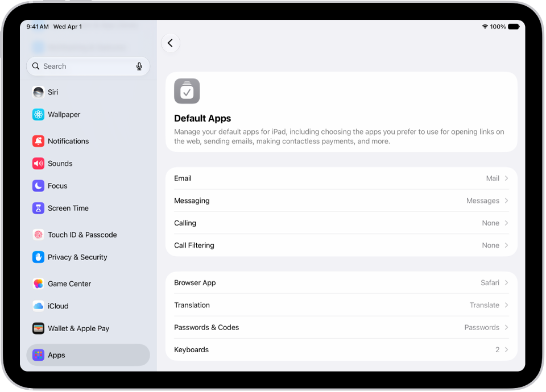
Task: Expand the Safari chevron for Browser App
Action: [506, 283]
